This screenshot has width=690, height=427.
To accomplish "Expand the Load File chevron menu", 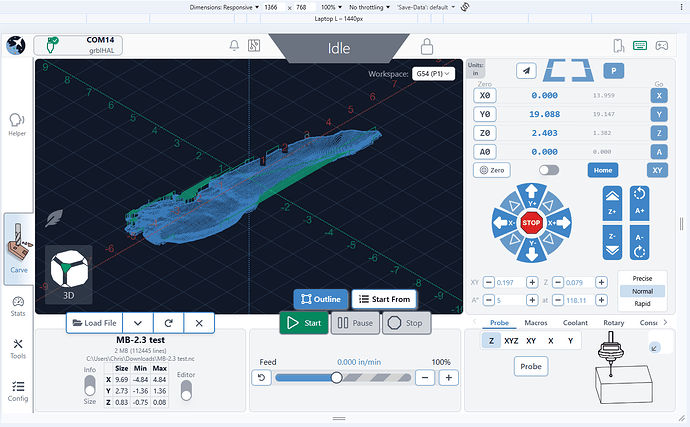I will 136,323.
